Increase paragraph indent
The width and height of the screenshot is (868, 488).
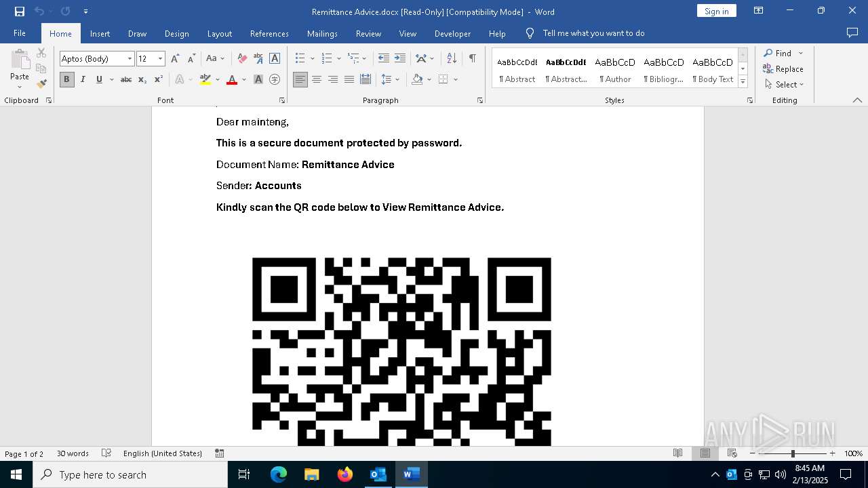[400, 59]
